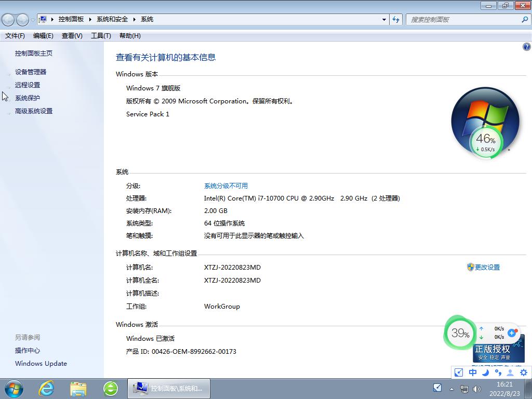Expand the arrow after 系统和安全 breadcrumb

click(135, 19)
